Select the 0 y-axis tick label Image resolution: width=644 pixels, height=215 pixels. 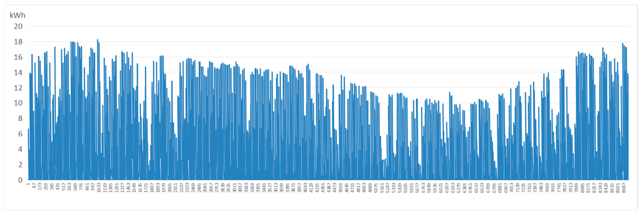20,180
